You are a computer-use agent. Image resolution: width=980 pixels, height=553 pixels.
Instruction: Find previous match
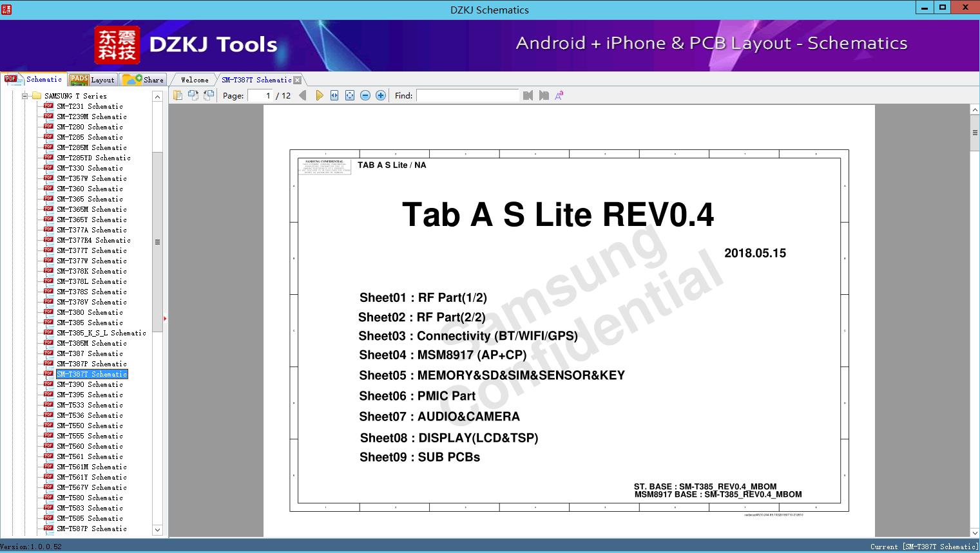[528, 95]
